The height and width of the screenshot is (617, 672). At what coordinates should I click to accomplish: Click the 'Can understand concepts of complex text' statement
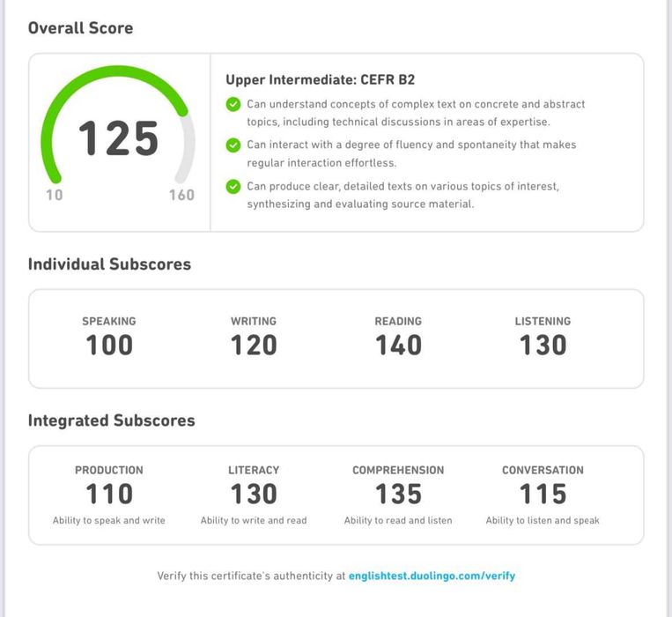416,113
